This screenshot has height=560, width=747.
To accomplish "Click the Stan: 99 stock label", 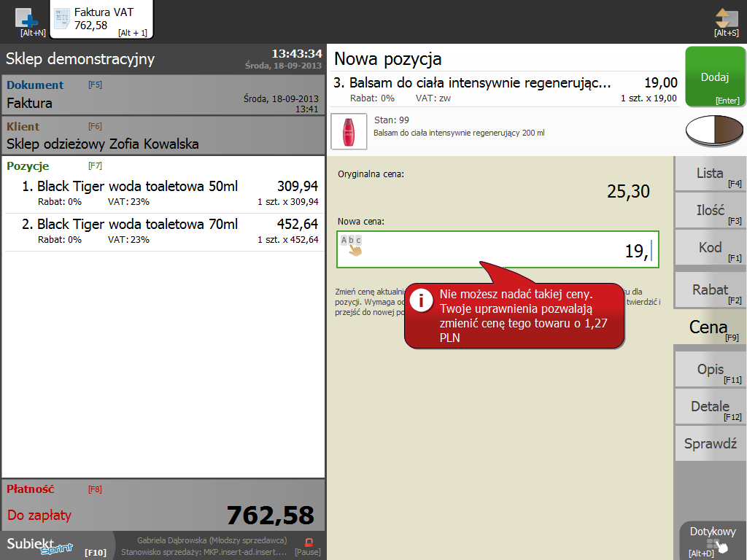I will point(392,120).
